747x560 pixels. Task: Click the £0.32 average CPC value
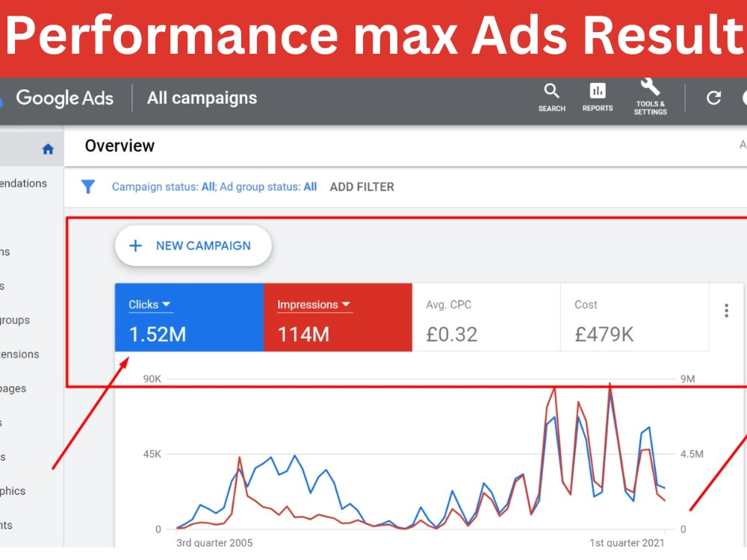(452, 335)
